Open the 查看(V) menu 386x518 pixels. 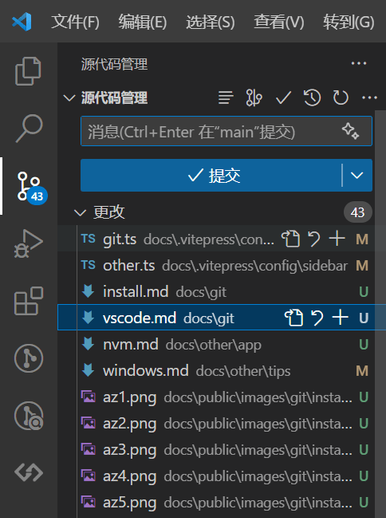click(x=279, y=22)
